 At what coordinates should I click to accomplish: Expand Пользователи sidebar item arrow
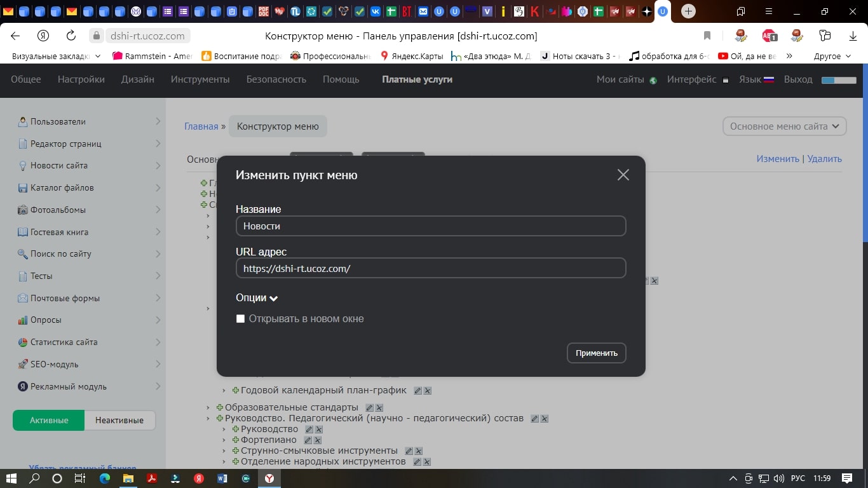click(x=158, y=121)
